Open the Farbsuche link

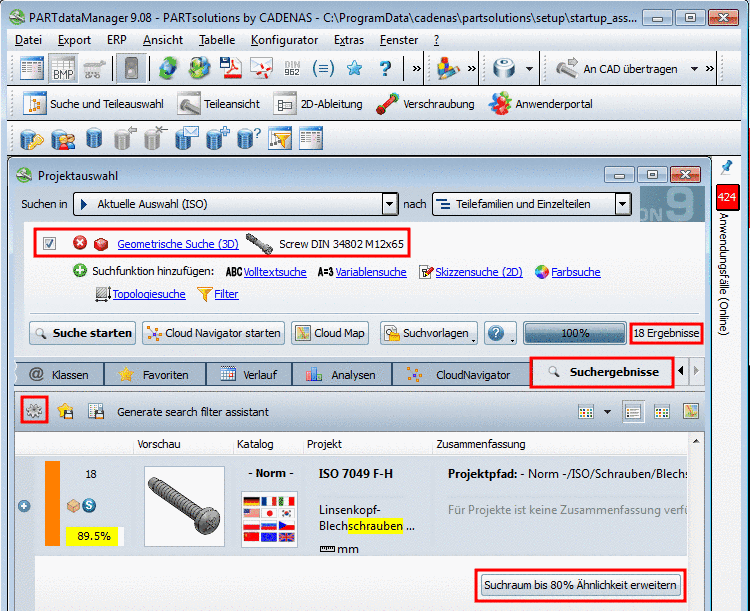(x=575, y=272)
